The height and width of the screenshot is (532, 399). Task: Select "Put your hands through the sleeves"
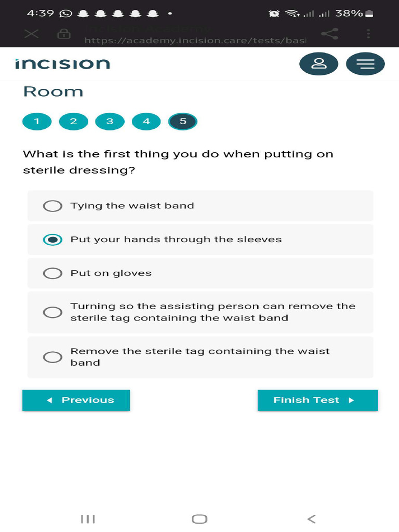pos(200,240)
